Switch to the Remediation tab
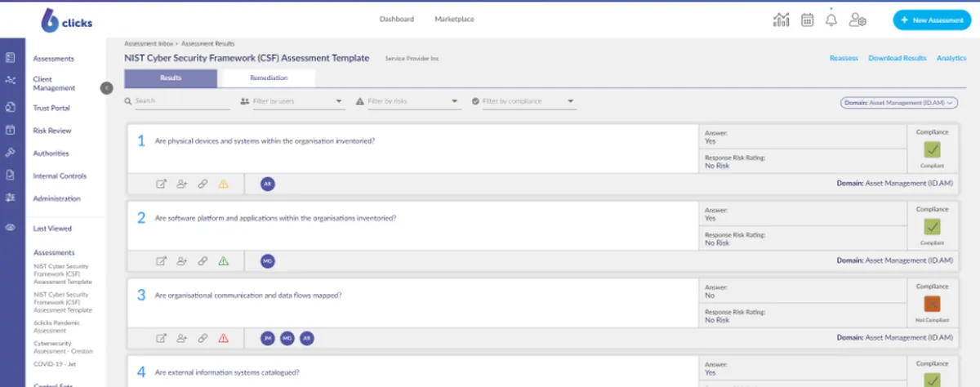Image resolution: width=980 pixels, height=387 pixels. coord(269,78)
